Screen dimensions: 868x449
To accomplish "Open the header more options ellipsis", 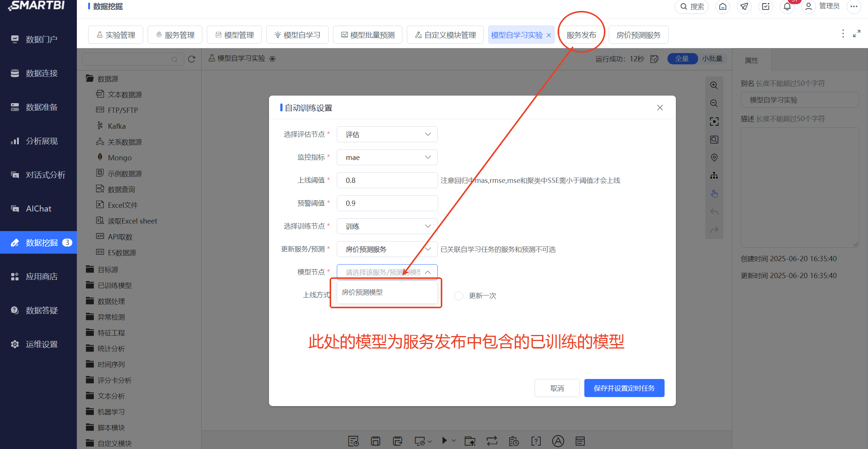I will coord(854,6).
